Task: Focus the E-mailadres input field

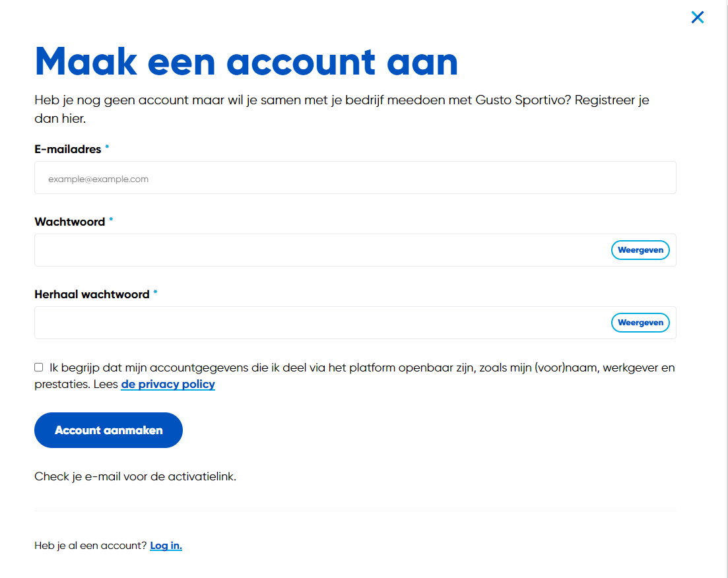Action: tap(355, 177)
